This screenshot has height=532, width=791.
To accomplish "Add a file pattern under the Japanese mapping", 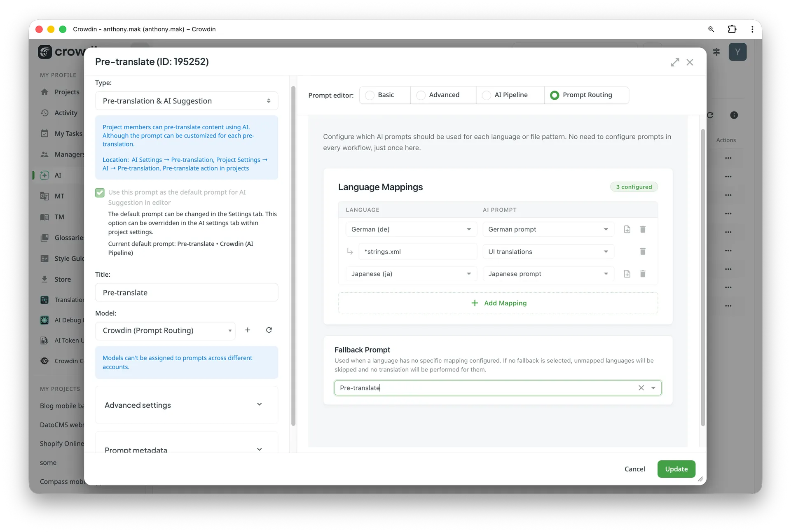I will pos(627,274).
